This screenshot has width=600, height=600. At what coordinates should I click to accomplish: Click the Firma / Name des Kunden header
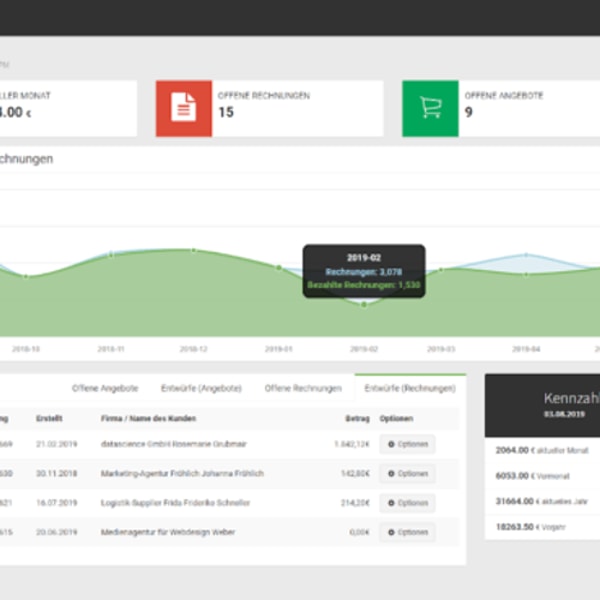148,419
